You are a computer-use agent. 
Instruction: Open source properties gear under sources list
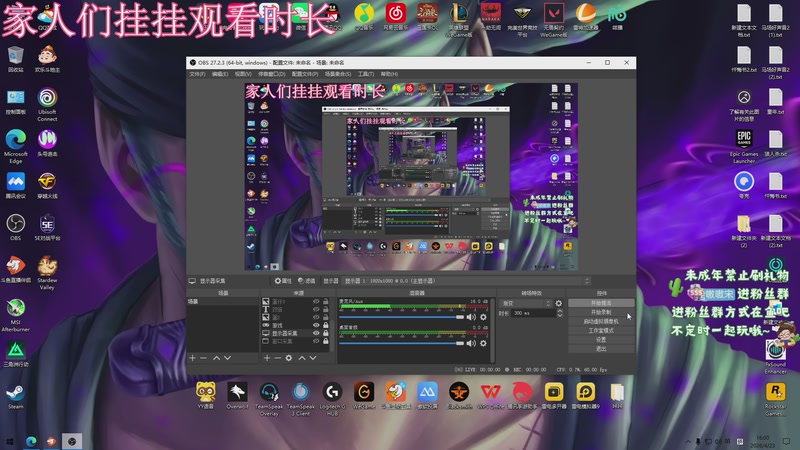coord(289,358)
